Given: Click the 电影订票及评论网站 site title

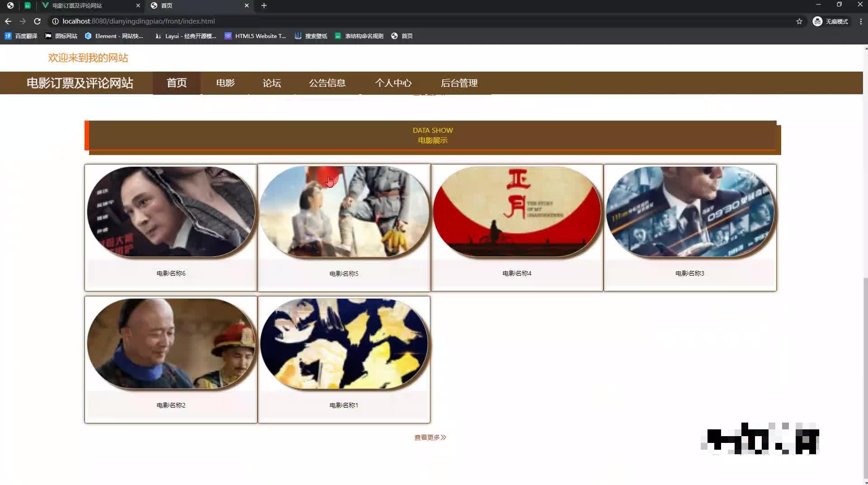Looking at the screenshot, I should click(x=80, y=83).
